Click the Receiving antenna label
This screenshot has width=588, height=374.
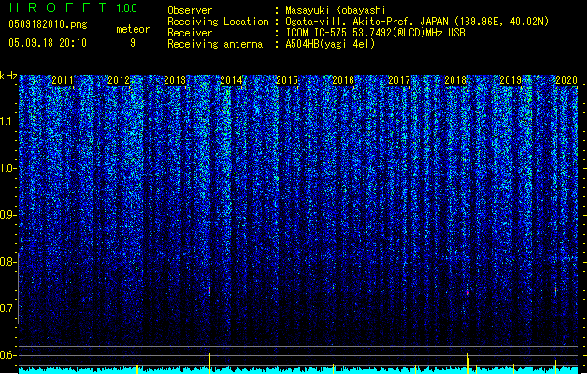click(215, 44)
